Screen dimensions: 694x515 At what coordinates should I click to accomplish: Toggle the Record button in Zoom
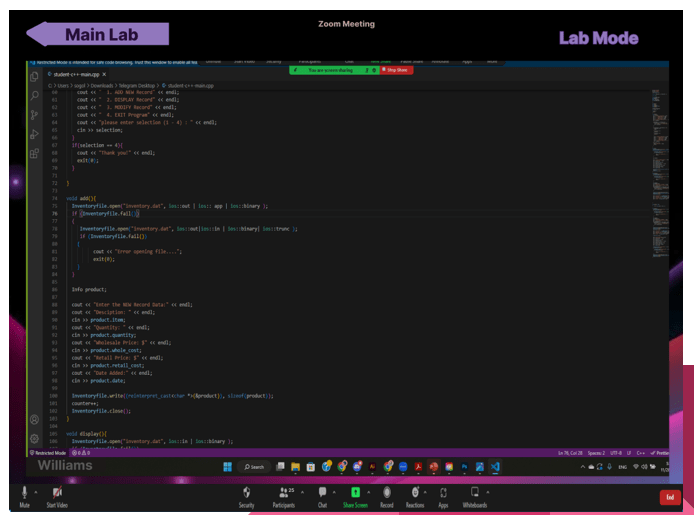pyautogui.click(x=386, y=493)
